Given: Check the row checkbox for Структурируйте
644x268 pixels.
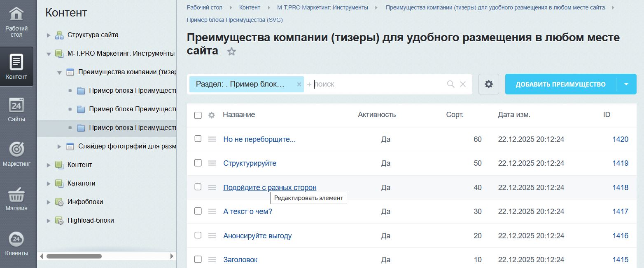Looking at the screenshot, I should 198,163.
